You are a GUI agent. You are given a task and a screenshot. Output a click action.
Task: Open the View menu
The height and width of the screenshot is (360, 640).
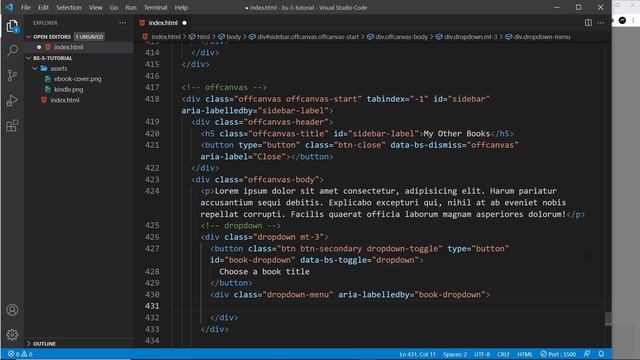tap(96, 7)
